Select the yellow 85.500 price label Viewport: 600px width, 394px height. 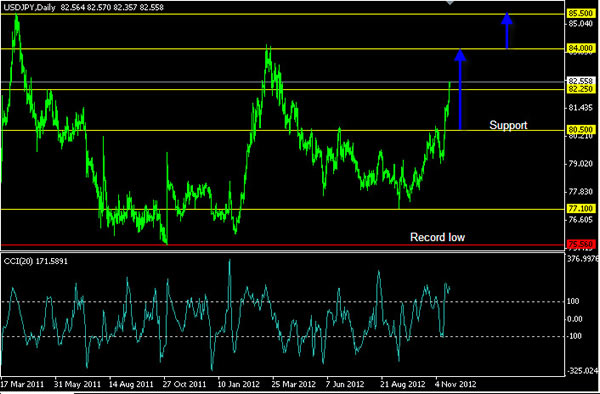pyautogui.click(x=581, y=13)
